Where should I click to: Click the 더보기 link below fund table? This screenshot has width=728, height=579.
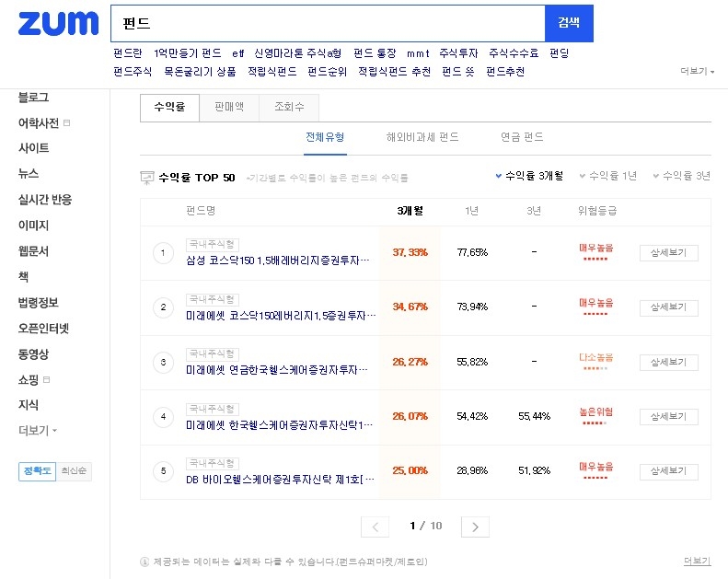click(697, 562)
